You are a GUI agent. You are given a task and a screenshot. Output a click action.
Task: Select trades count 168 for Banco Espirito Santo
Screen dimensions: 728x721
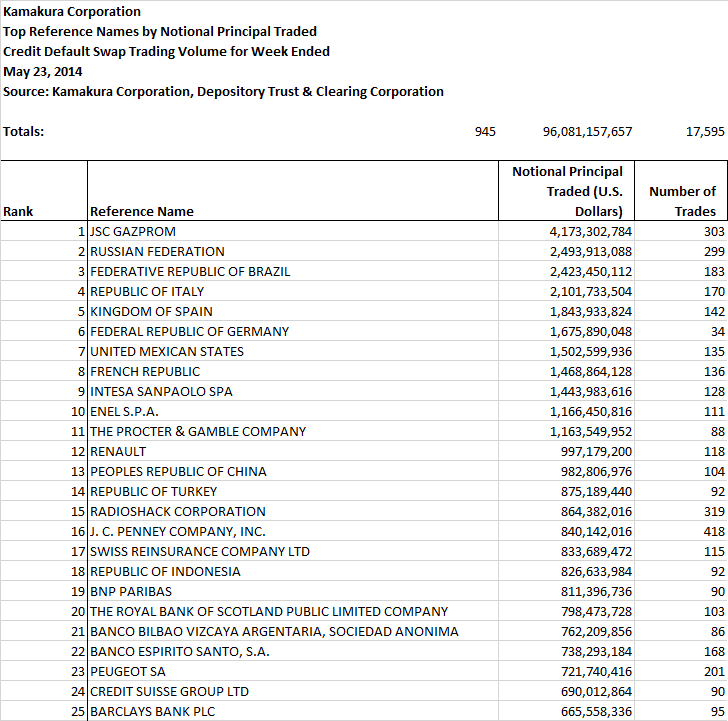pyautogui.click(x=681, y=650)
